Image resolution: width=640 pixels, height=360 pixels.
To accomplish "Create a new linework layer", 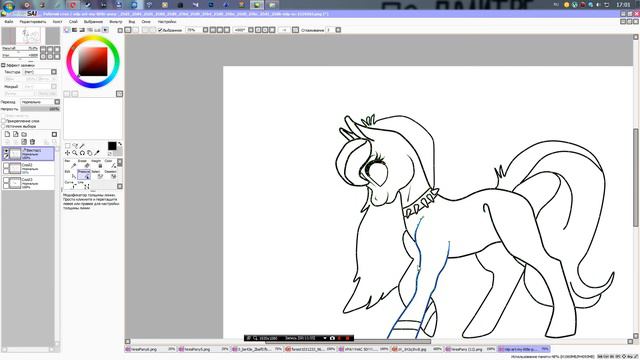I will click(16, 134).
